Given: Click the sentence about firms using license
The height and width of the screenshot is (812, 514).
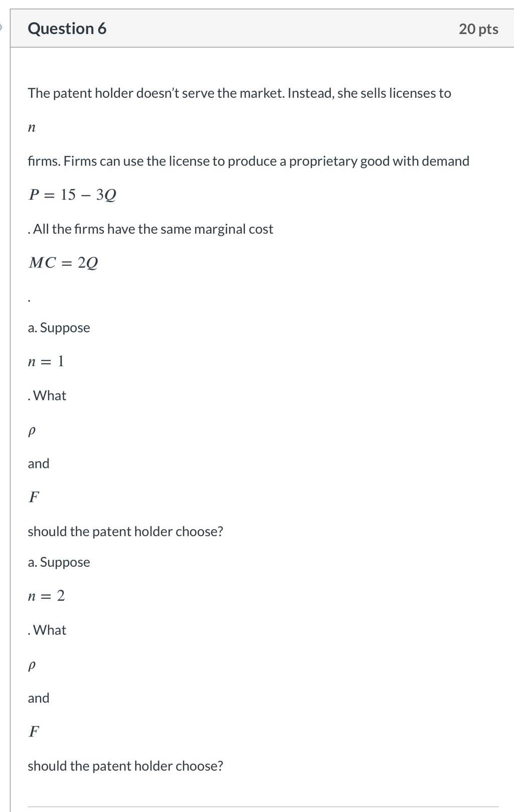Looking at the screenshot, I should coord(248,161).
